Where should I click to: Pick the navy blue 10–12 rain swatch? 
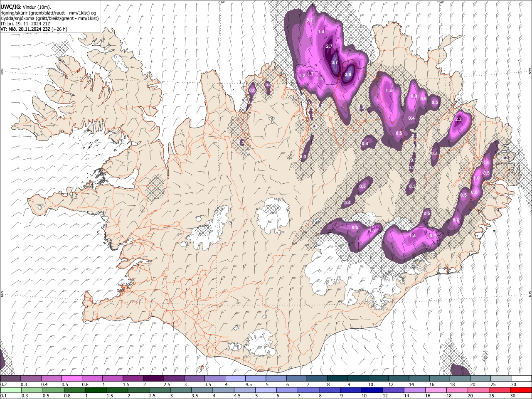click(372, 390)
